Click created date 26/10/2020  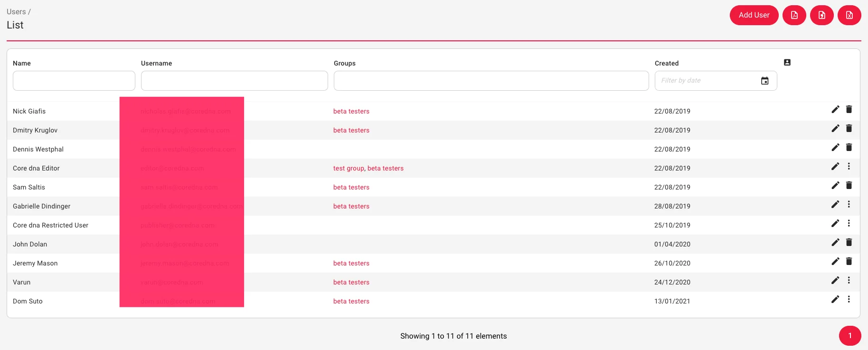[672, 263]
